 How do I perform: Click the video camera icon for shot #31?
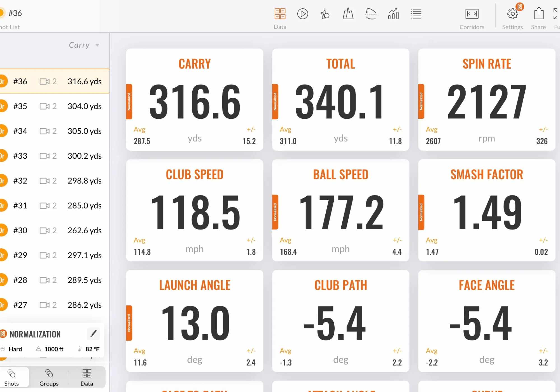[45, 206]
